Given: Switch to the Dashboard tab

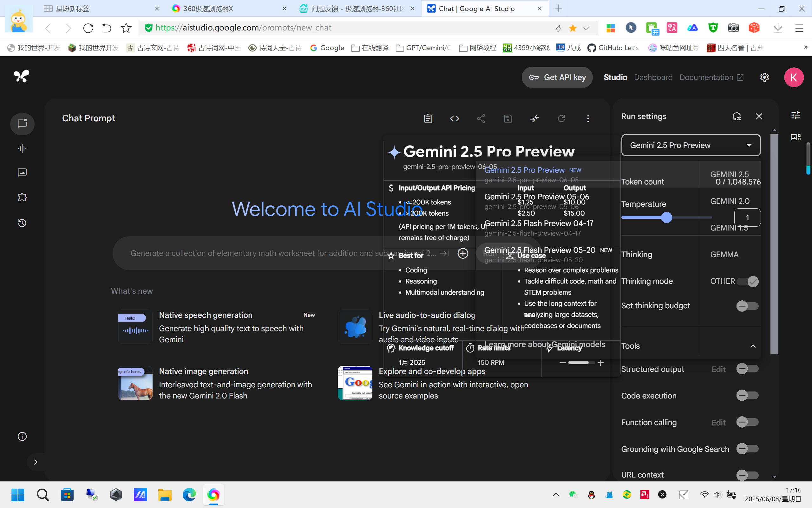Looking at the screenshot, I should (x=653, y=77).
